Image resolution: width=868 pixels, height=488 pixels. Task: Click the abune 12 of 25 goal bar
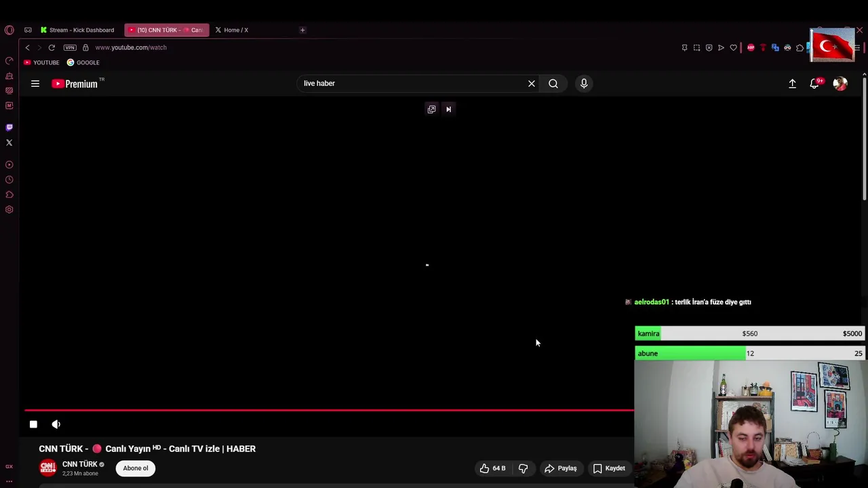[750, 353]
